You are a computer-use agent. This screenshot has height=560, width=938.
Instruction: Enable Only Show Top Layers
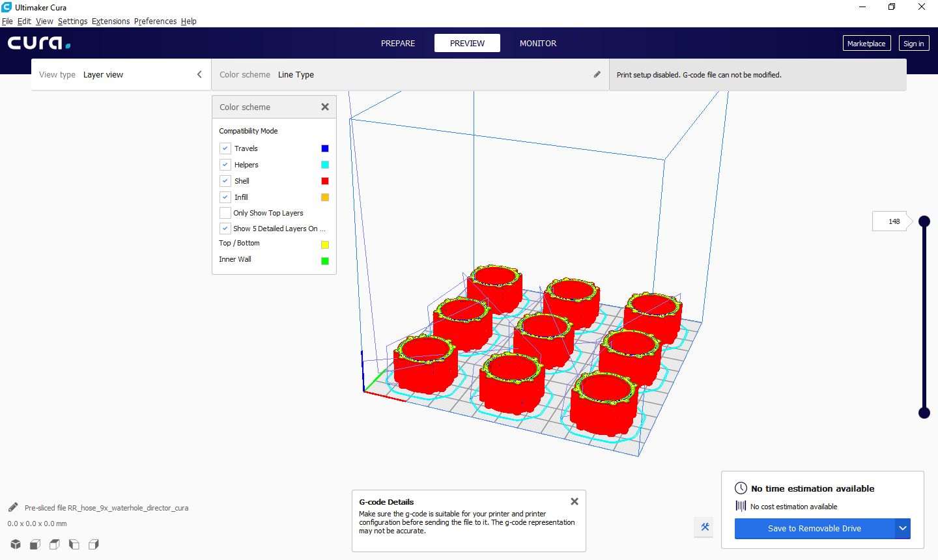pyautogui.click(x=225, y=212)
